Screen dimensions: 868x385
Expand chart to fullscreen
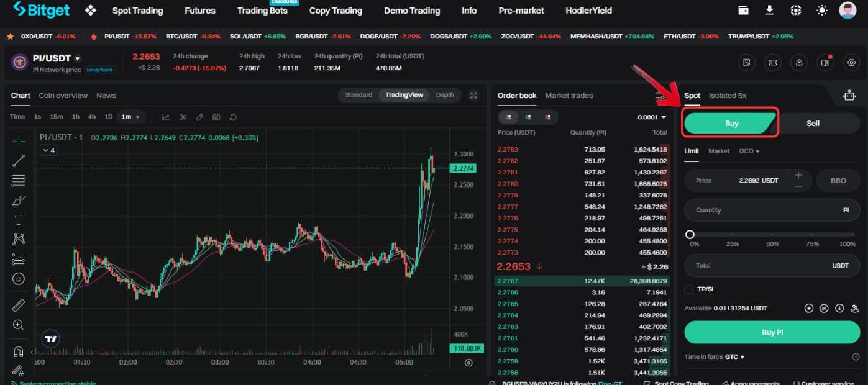click(473, 95)
